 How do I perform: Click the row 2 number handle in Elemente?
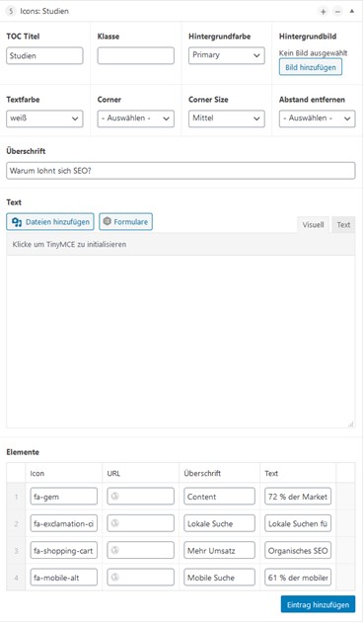click(16, 523)
